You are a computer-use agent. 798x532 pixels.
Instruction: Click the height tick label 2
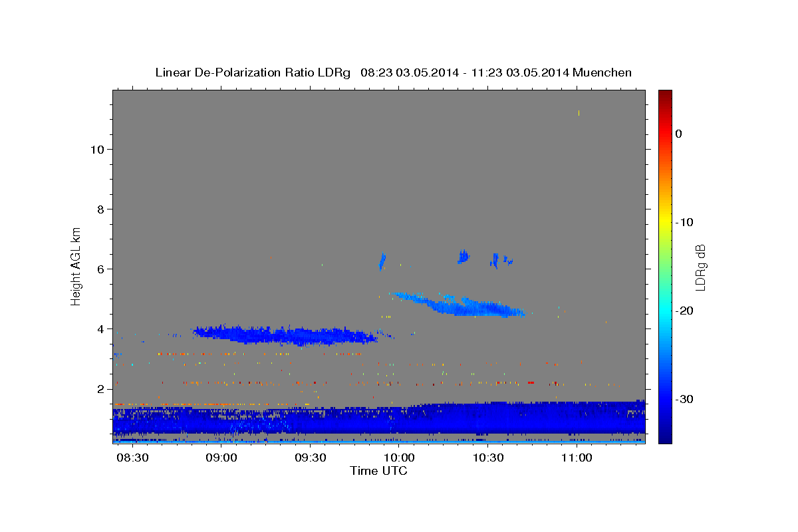[x=100, y=389]
